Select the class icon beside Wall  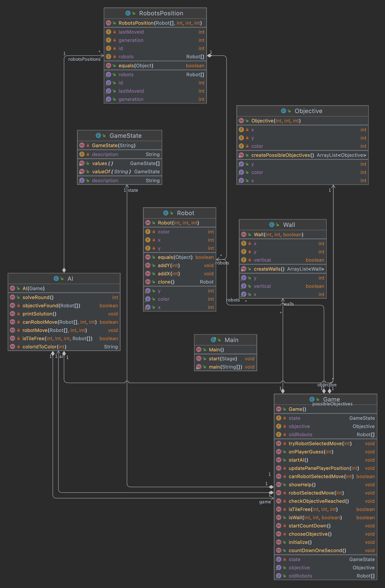(271, 225)
